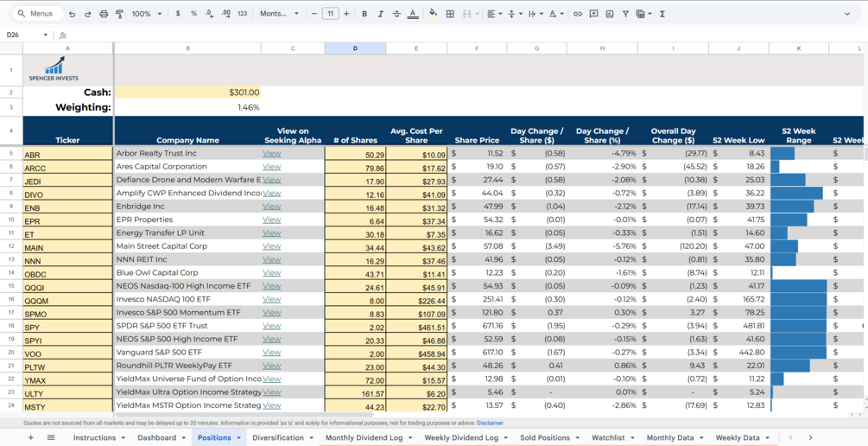This screenshot has height=446, width=868.
Task: Open the Monthly Dividend Log tab
Action: coord(364,437)
